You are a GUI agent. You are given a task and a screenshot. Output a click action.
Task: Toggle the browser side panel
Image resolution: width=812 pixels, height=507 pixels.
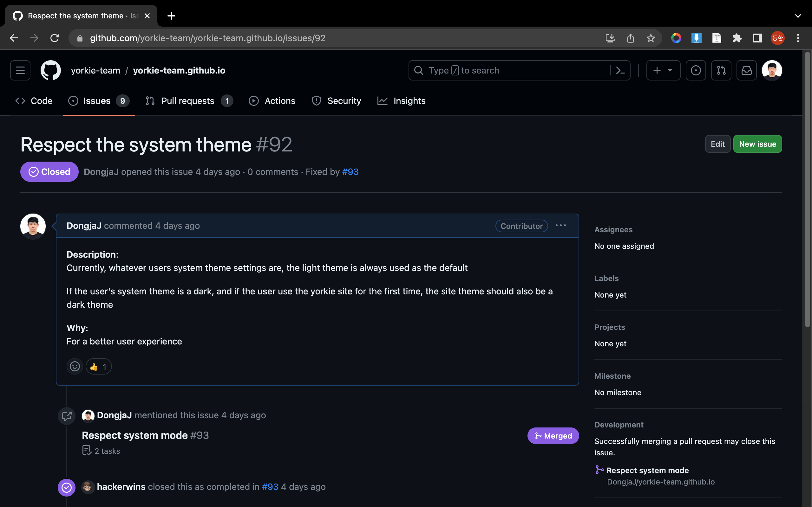[x=757, y=38]
